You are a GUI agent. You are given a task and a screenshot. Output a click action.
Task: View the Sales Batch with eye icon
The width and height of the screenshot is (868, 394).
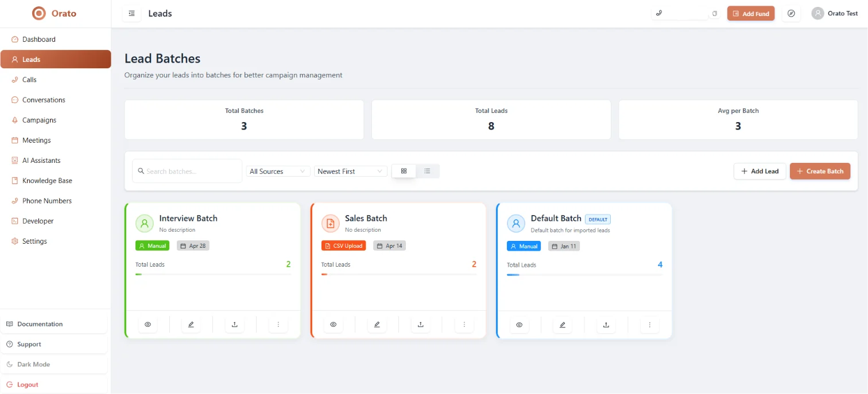click(334, 325)
